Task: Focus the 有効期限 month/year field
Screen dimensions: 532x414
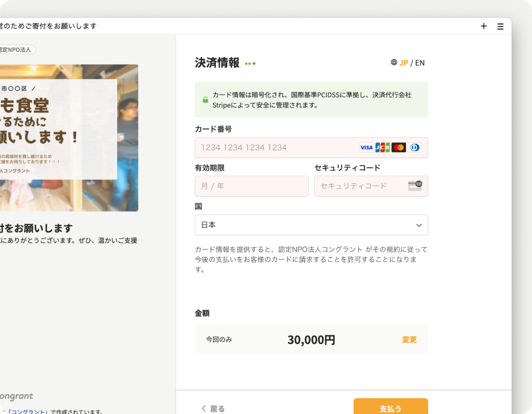Action: 251,186
